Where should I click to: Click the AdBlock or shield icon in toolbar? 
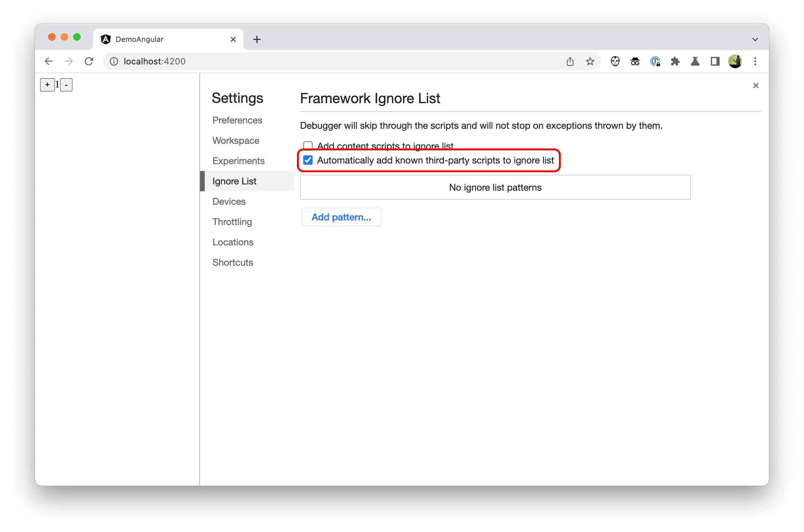[x=616, y=61]
